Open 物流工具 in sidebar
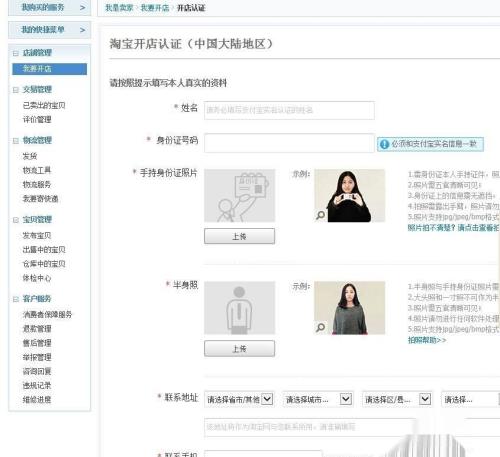 37,171
